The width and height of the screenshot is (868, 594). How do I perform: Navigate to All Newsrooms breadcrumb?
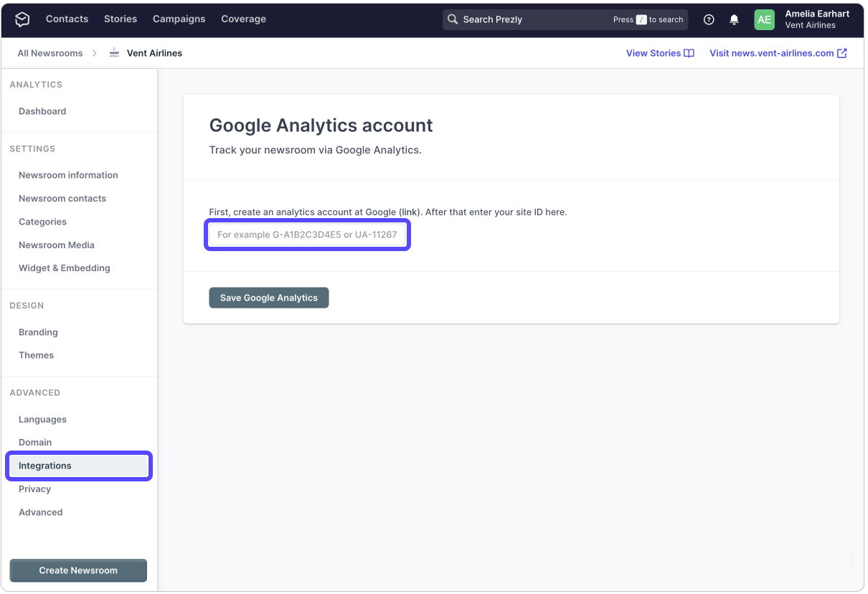[x=50, y=53]
